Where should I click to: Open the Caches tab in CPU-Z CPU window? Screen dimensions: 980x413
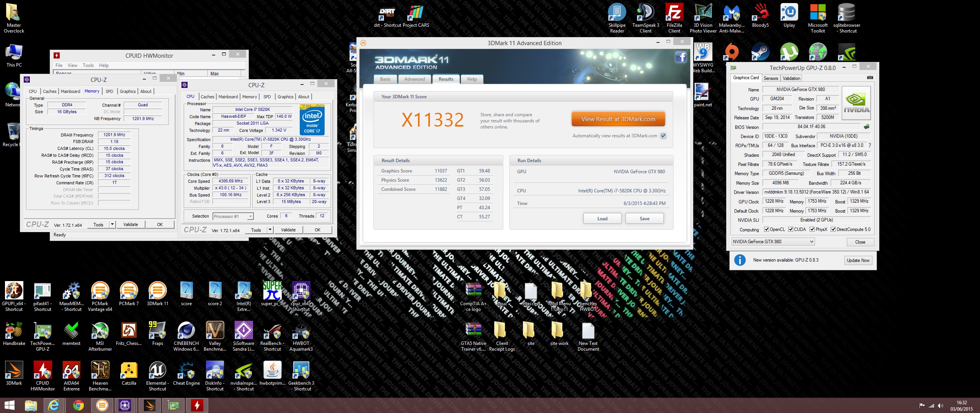207,97
